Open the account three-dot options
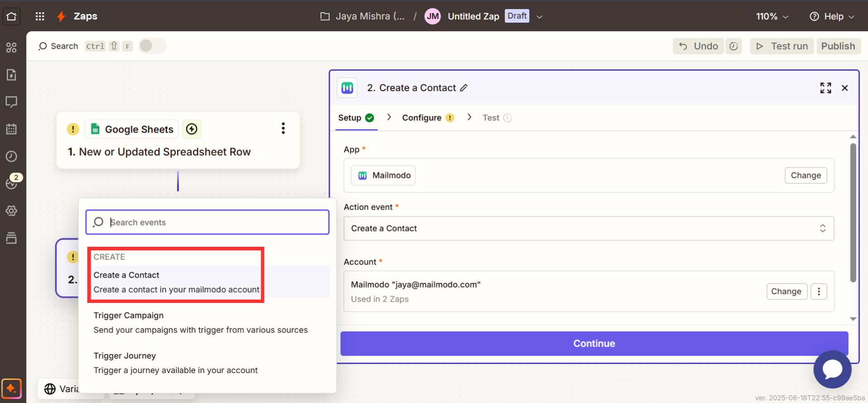The image size is (868, 403). click(819, 291)
